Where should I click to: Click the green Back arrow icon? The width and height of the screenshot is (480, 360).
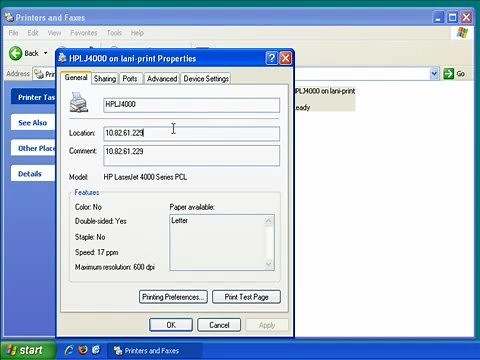coord(15,53)
